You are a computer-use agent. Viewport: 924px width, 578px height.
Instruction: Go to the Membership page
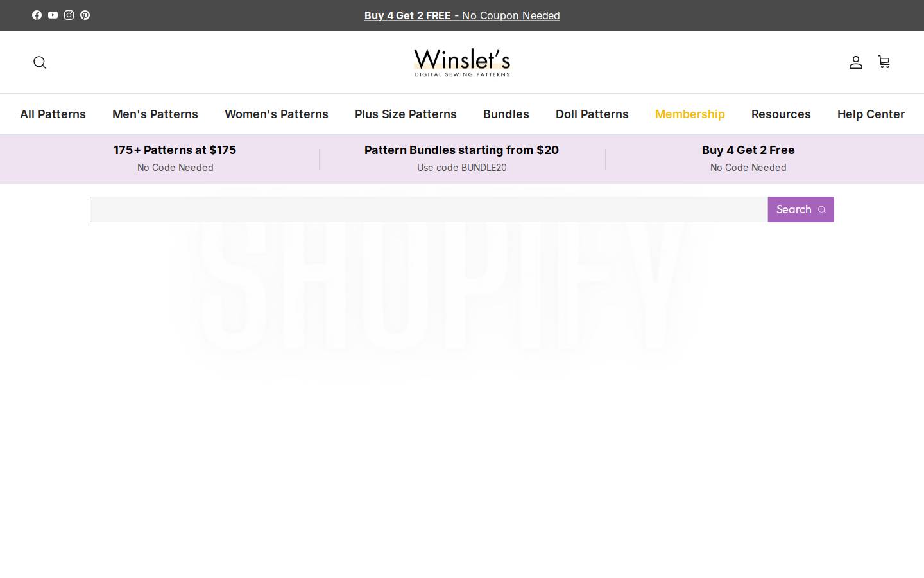pyautogui.click(x=690, y=114)
